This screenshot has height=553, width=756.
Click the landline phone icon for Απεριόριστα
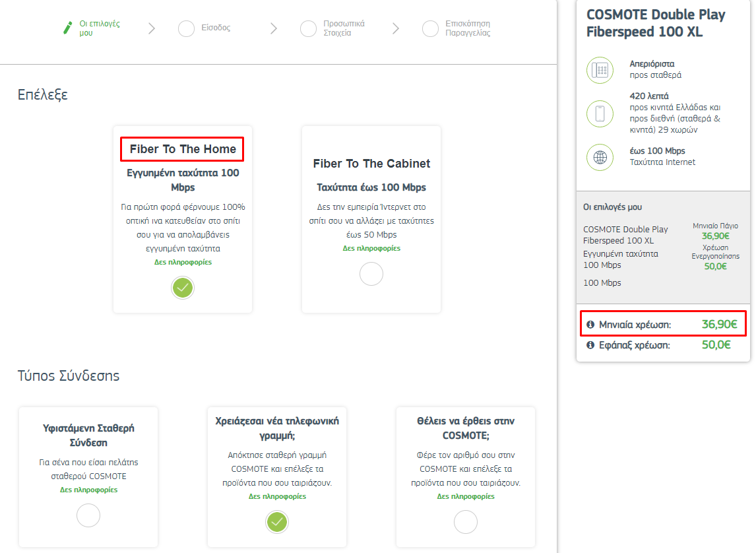click(x=600, y=71)
